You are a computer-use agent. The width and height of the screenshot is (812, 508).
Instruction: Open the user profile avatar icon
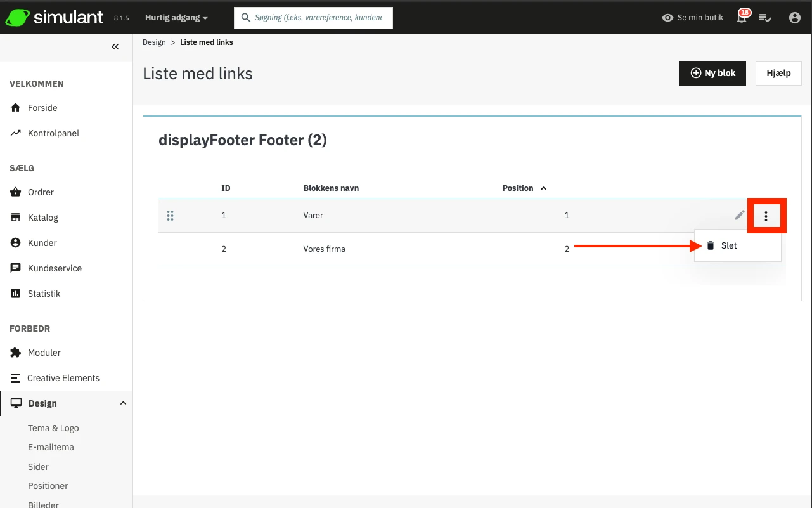[x=795, y=18]
